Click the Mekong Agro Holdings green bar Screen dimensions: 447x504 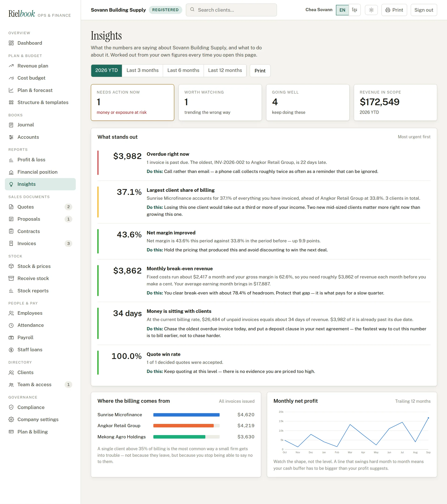pyautogui.click(x=179, y=437)
